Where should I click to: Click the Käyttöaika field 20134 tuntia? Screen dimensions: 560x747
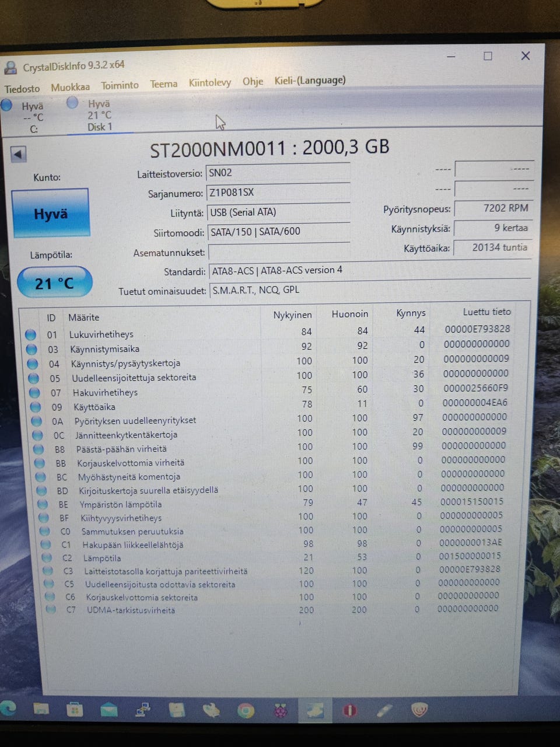pos(492,247)
